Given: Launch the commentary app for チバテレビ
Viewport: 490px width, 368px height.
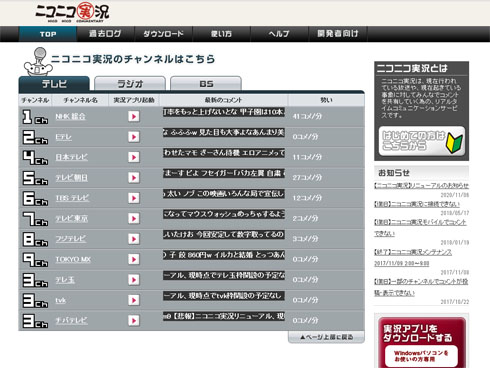Looking at the screenshot, I should [x=134, y=320].
